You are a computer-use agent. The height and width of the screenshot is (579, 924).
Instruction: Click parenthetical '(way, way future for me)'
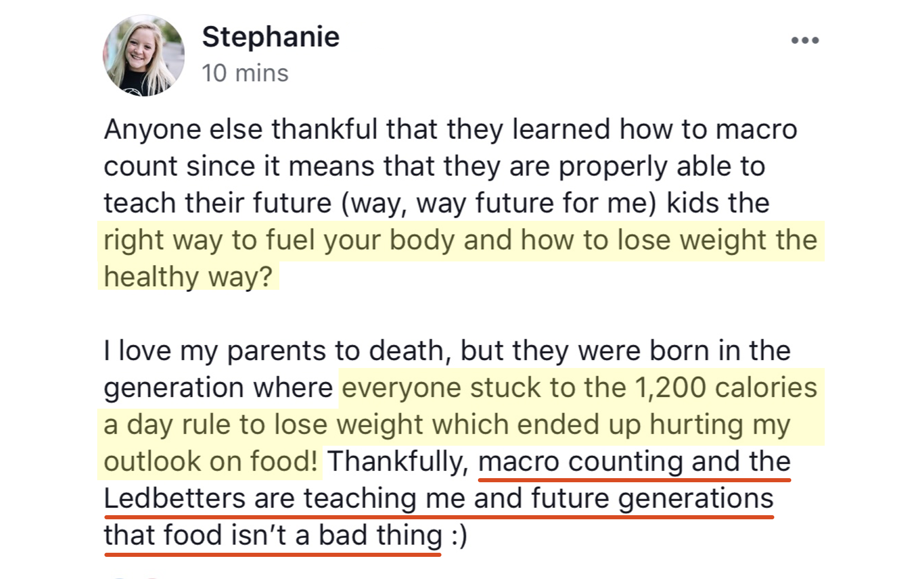pyautogui.click(x=499, y=203)
